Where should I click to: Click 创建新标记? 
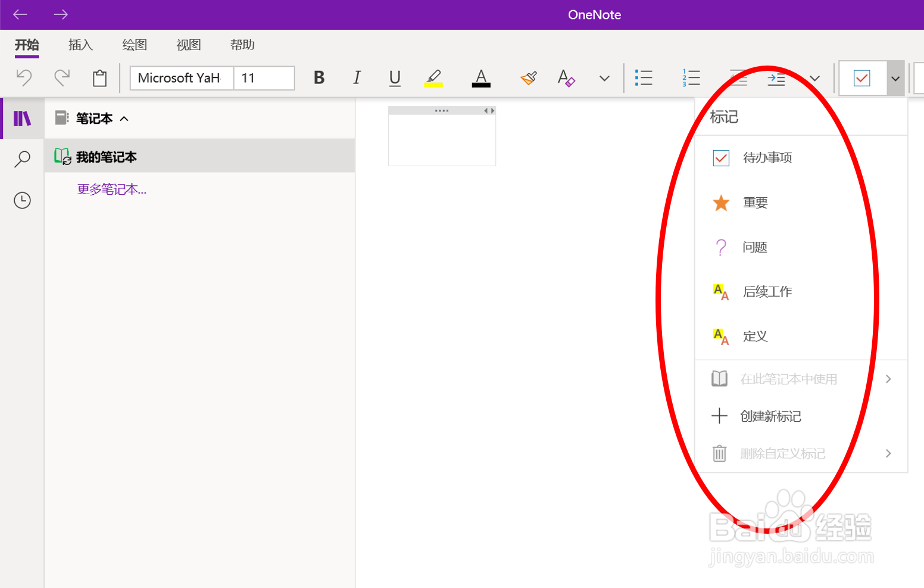(x=801, y=416)
